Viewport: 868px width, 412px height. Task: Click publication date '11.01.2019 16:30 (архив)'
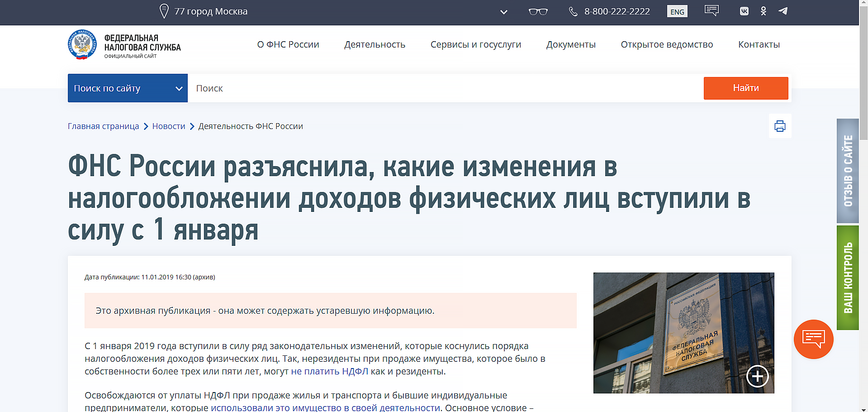tap(178, 277)
